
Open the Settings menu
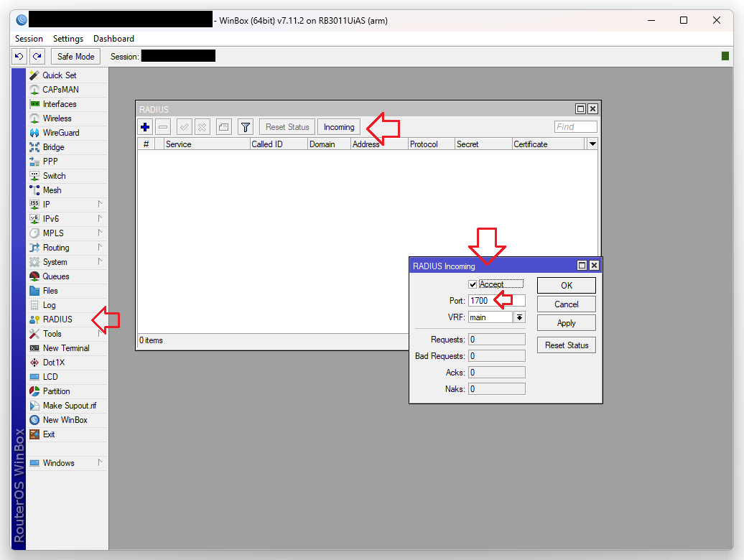[x=68, y=39]
